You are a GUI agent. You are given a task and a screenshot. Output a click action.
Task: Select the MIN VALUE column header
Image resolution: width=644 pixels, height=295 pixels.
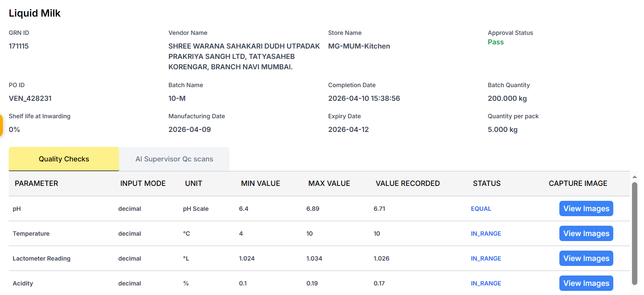(261, 183)
